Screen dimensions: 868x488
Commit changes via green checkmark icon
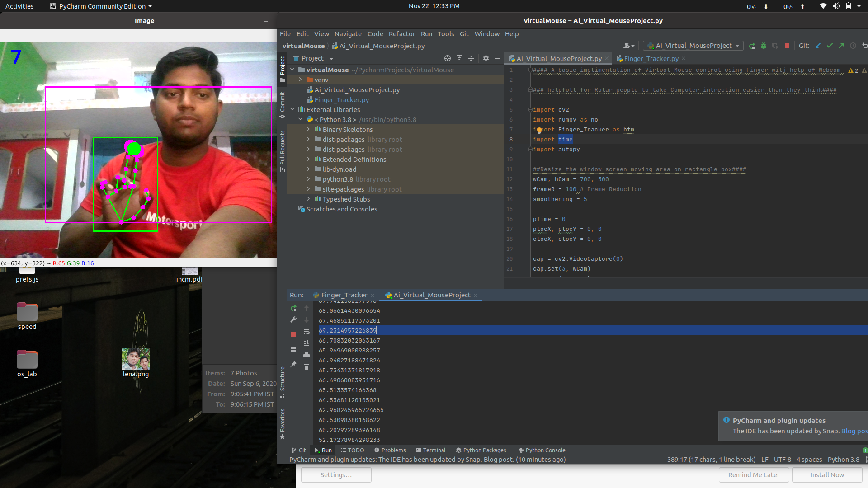[x=830, y=46]
